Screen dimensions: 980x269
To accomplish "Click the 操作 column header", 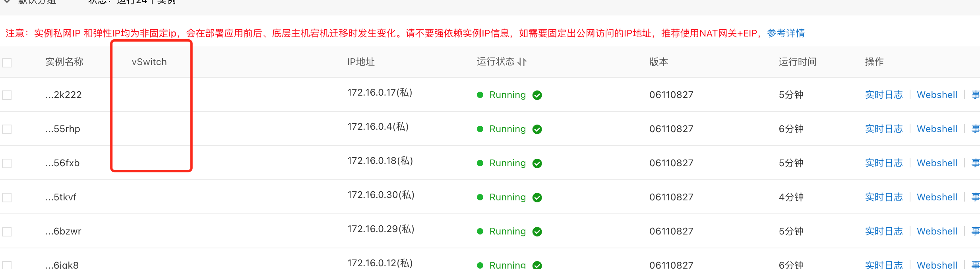I will tap(874, 62).
